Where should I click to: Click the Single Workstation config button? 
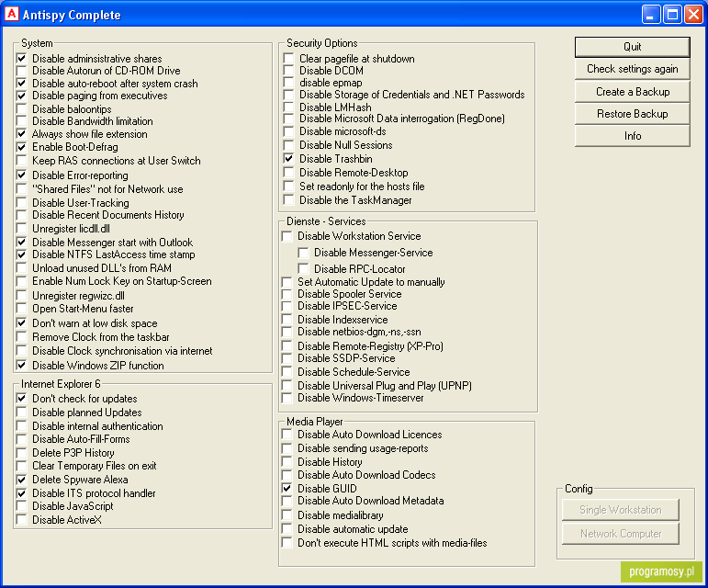click(x=621, y=510)
